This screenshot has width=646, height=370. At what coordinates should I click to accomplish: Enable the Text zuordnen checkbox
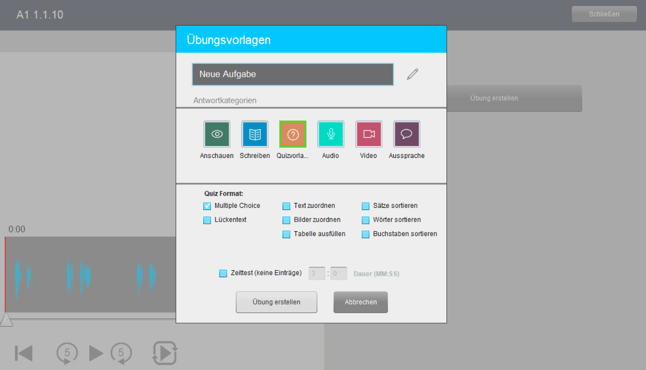click(286, 206)
